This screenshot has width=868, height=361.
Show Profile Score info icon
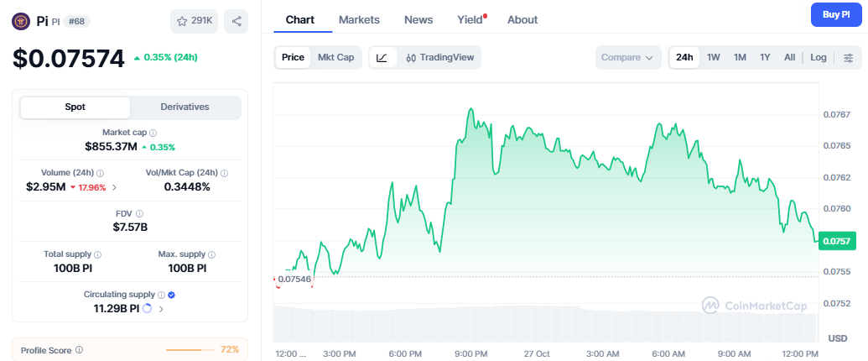[x=79, y=350]
